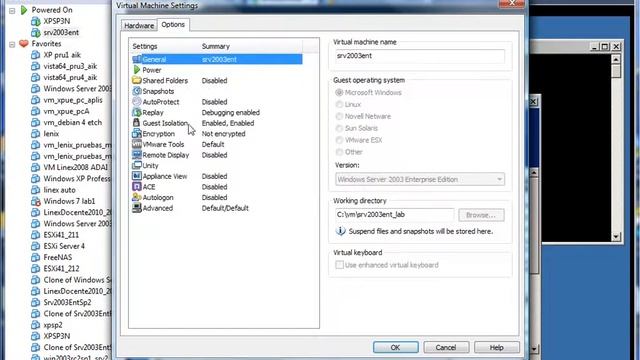Viewport: 640px width, 360px height.
Task: Click the Virtual machine name input field
Action: (x=420, y=56)
